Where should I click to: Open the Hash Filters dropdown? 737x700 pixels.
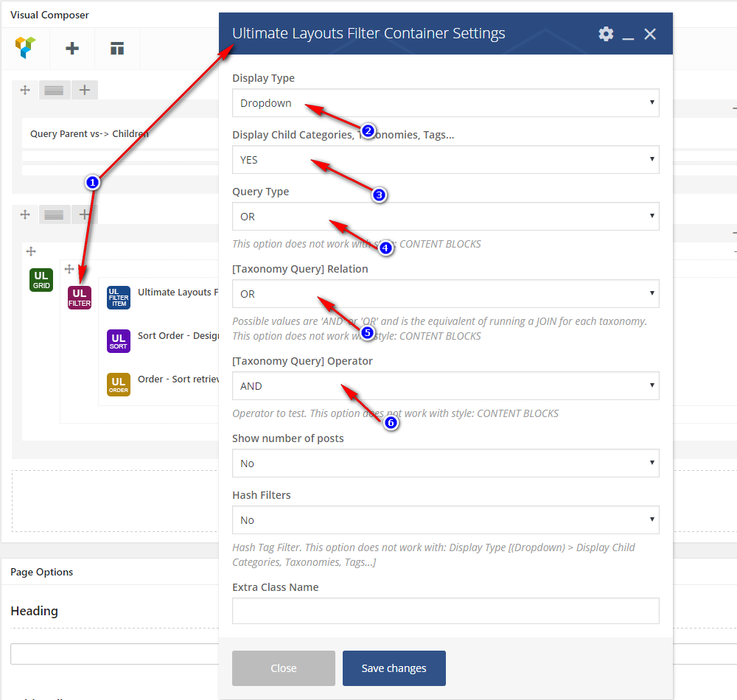click(445, 520)
